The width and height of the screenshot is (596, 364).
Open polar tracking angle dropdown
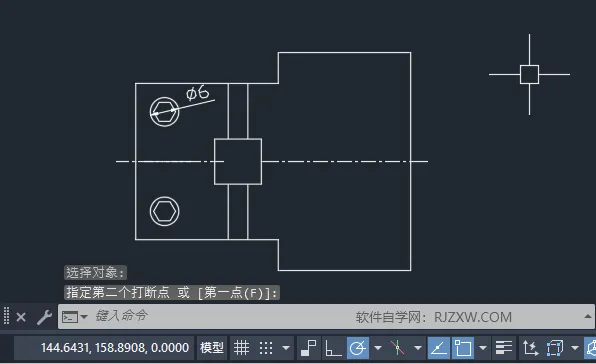pos(378,348)
